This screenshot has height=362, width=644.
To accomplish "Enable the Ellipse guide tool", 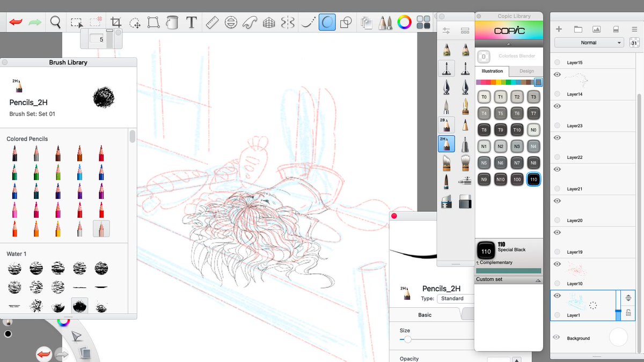I will (231, 22).
